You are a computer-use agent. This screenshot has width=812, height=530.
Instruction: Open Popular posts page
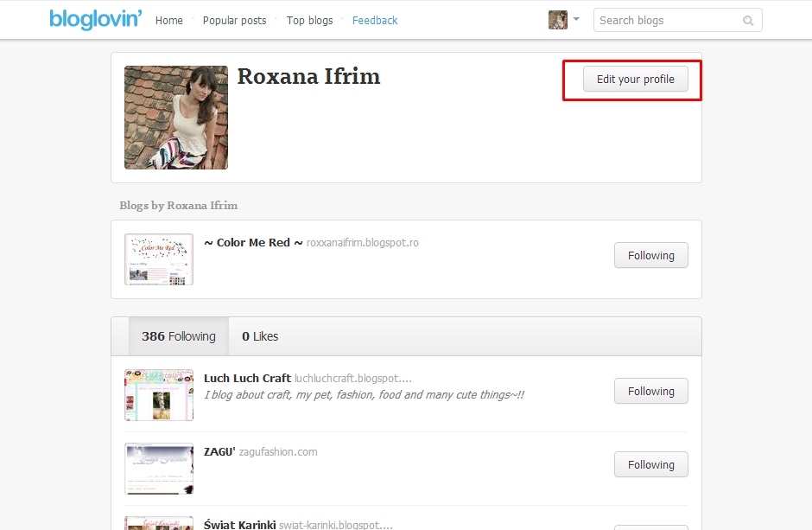[x=235, y=20]
